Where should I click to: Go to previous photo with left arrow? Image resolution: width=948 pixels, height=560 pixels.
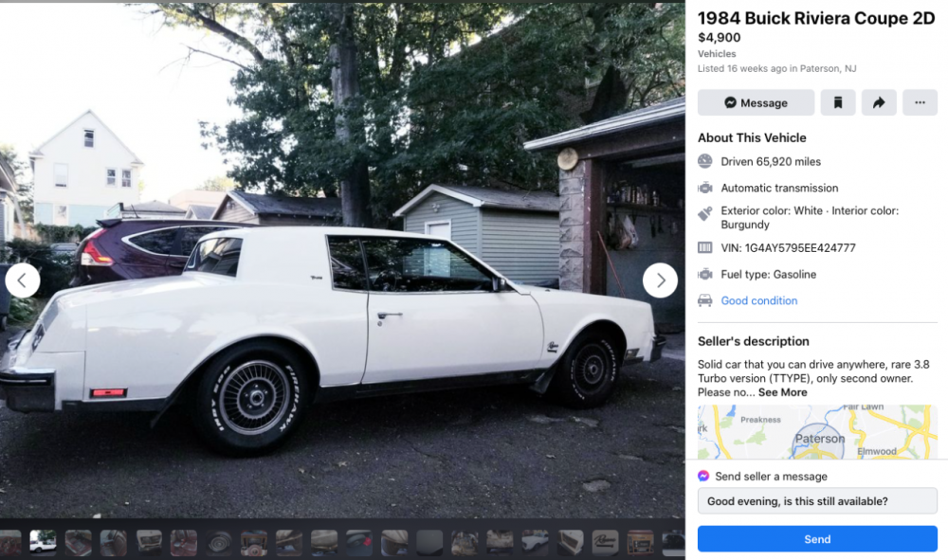[x=23, y=280]
